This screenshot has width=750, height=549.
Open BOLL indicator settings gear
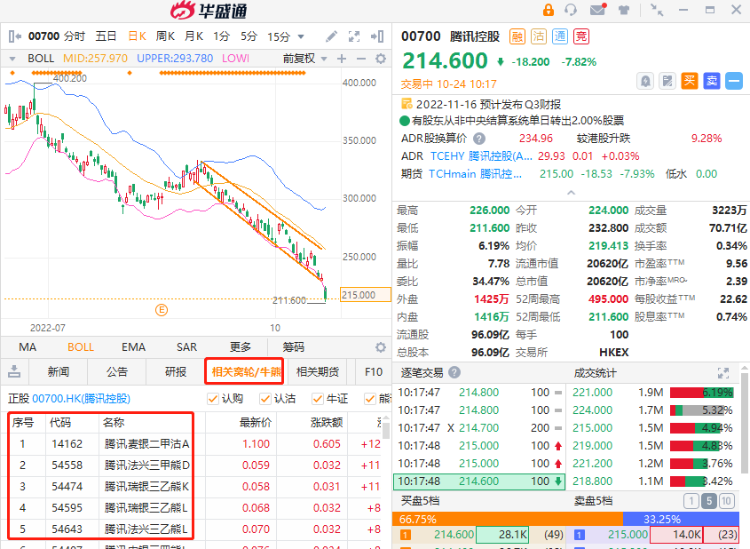[381, 59]
